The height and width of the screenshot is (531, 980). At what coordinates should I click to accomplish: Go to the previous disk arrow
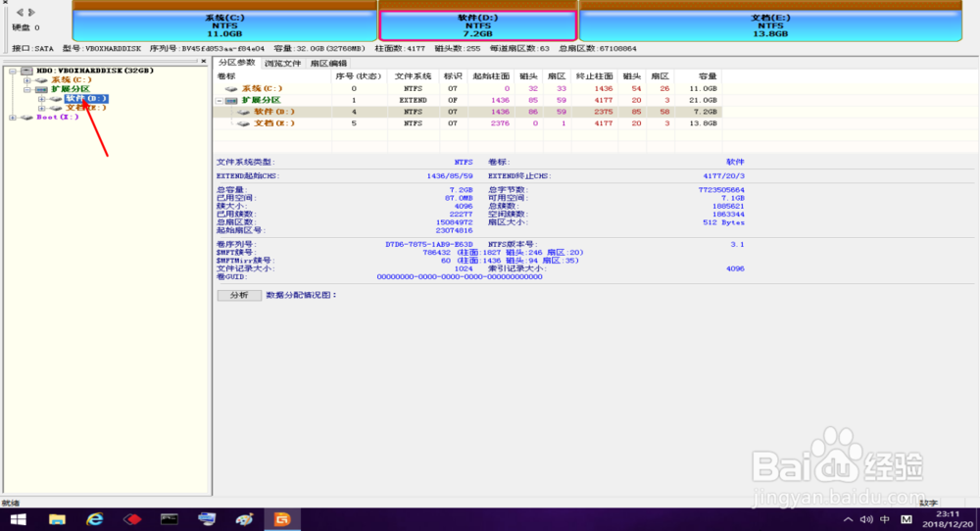pyautogui.click(x=20, y=13)
